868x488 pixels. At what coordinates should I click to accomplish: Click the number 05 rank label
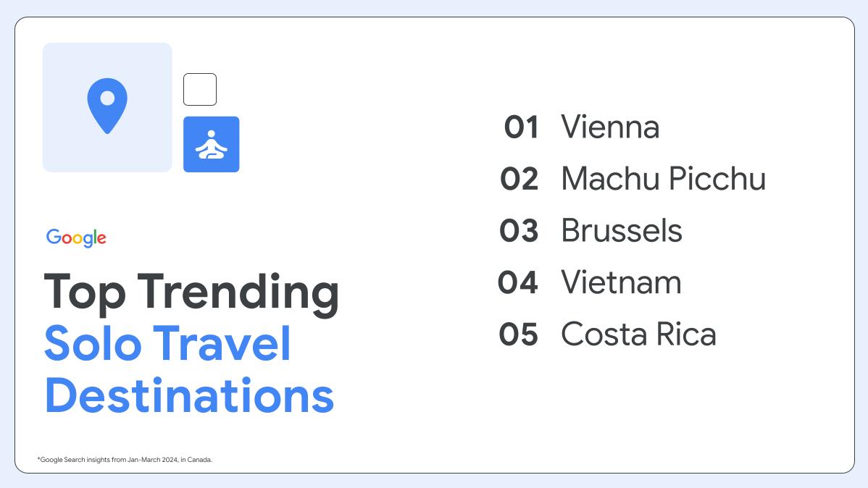[519, 335]
